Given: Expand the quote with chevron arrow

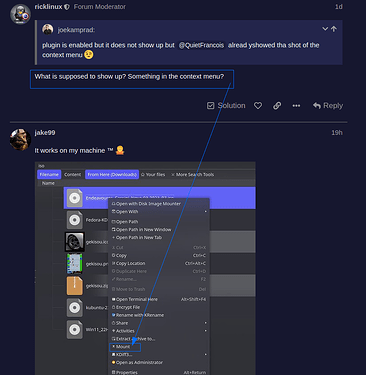Looking at the screenshot, I should point(325,29).
